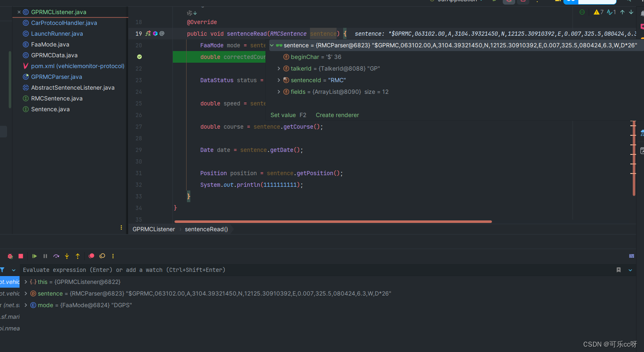Expand the 'sentence' variable in the variables panel
Screen dimensions: 644x352
coord(26,293)
